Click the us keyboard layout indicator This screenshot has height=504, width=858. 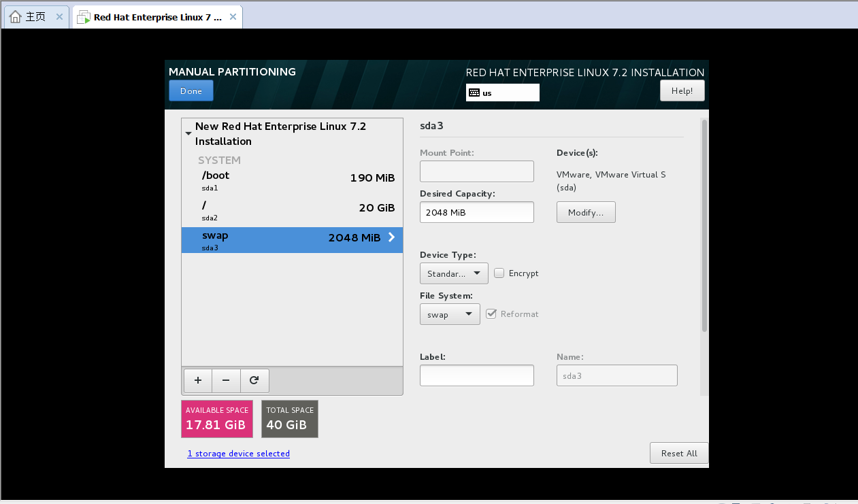(x=503, y=93)
